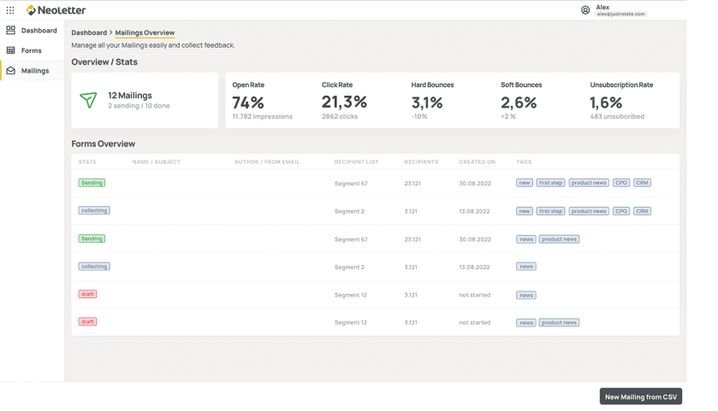Click the first draft status badge
The image size is (718, 411).
click(x=87, y=294)
